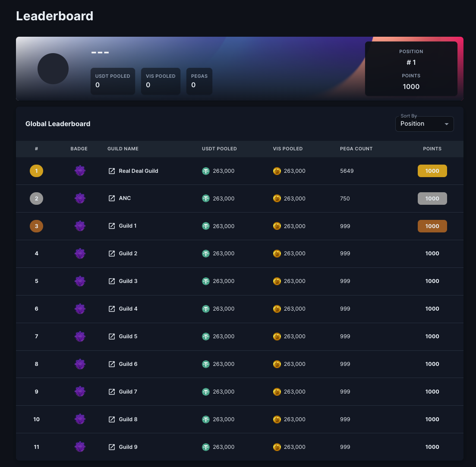Viewport: 476px width, 467px height.
Task: Click the GUILD NAME column header
Action: pyautogui.click(x=123, y=149)
